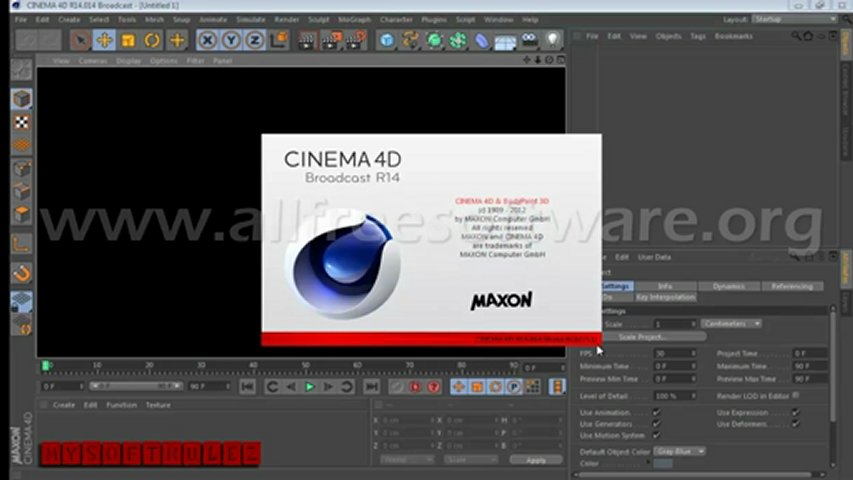Open the spline pen tool icon
The height and width of the screenshot is (480, 853).
(410, 40)
